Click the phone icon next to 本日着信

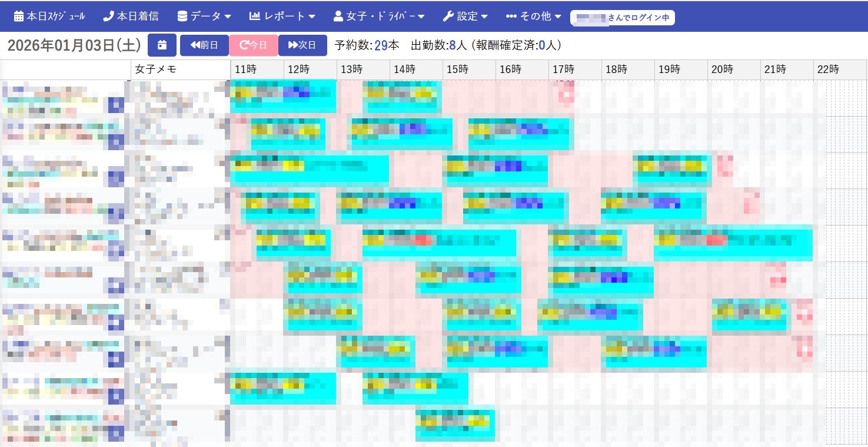108,16
